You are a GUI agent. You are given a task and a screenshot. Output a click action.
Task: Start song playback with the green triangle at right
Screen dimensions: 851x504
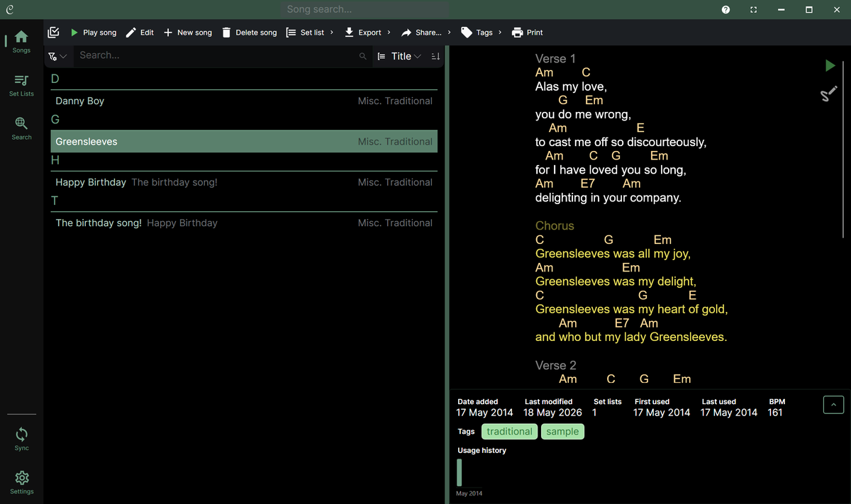click(830, 66)
